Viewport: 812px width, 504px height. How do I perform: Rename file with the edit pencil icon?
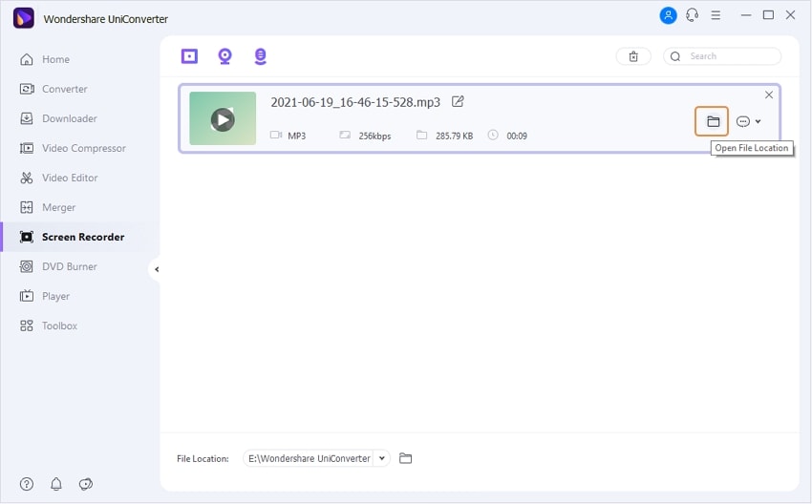point(458,101)
